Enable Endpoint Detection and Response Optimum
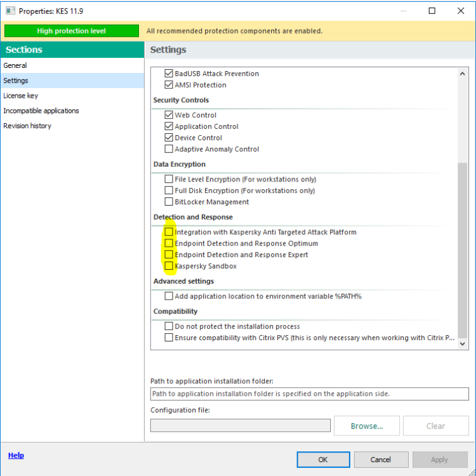Screen dimensions: 476x476 (x=169, y=243)
